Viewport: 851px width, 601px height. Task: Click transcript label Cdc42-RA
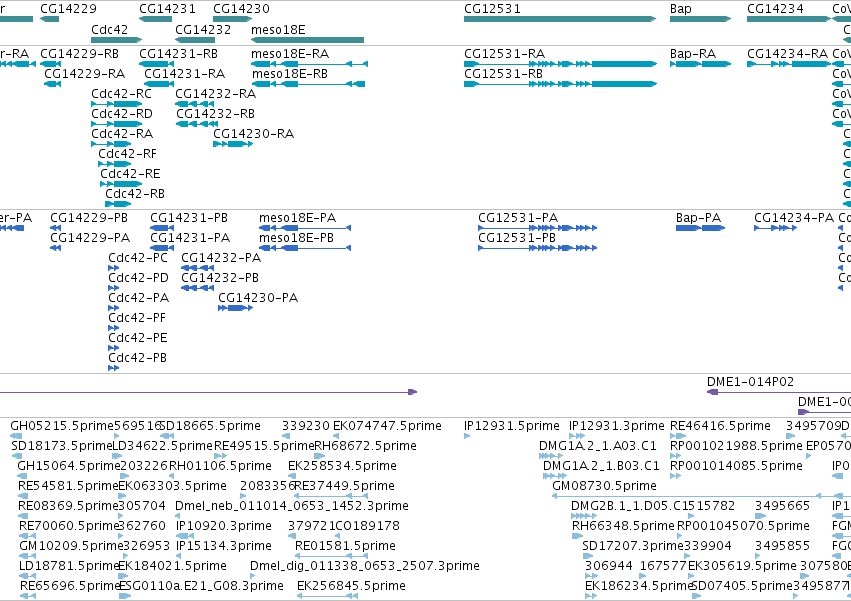122,134
